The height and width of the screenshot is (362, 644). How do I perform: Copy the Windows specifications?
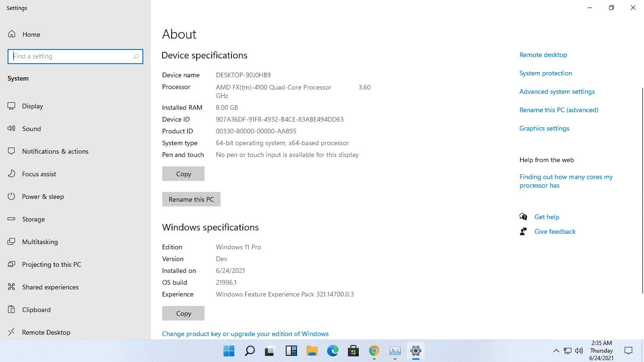183,313
